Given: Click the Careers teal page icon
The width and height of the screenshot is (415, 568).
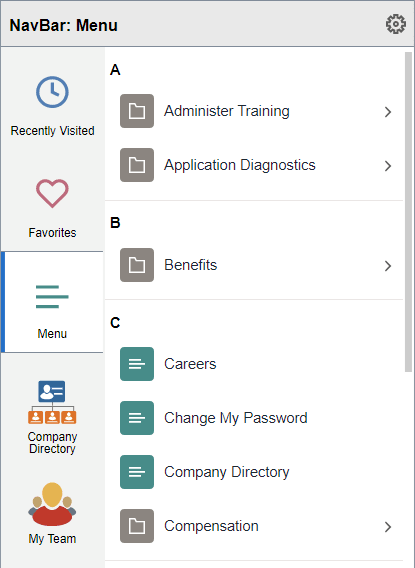Looking at the screenshot, I should coord(137,364).
